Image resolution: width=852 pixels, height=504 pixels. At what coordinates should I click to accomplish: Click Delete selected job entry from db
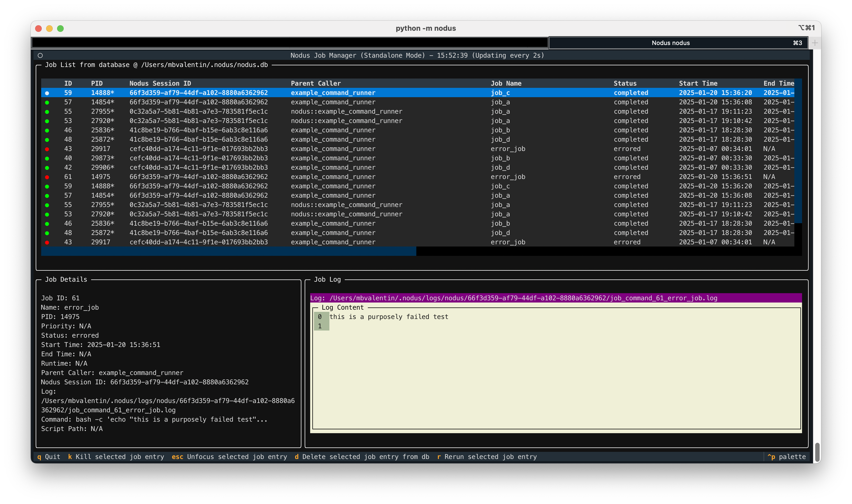coord(362,457)
